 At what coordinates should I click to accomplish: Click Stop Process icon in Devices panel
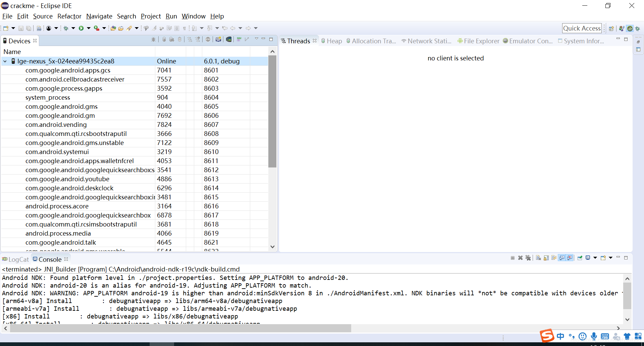point(208,39)
